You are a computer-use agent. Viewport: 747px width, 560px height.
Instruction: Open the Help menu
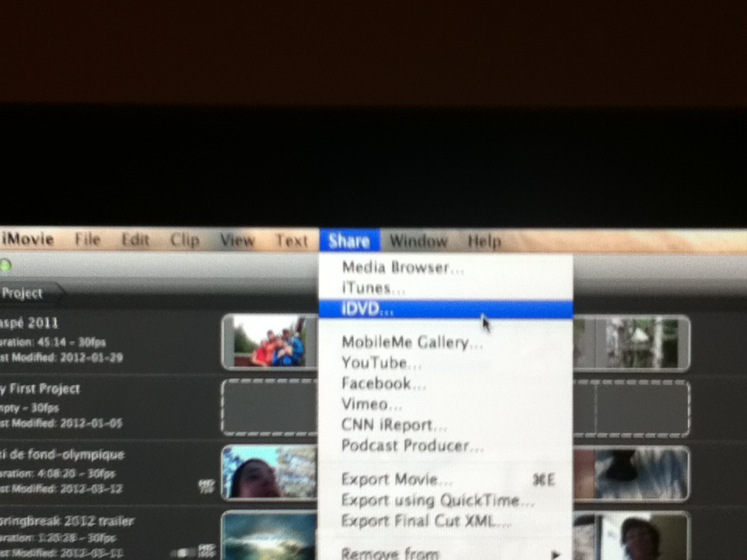(484, 241)
